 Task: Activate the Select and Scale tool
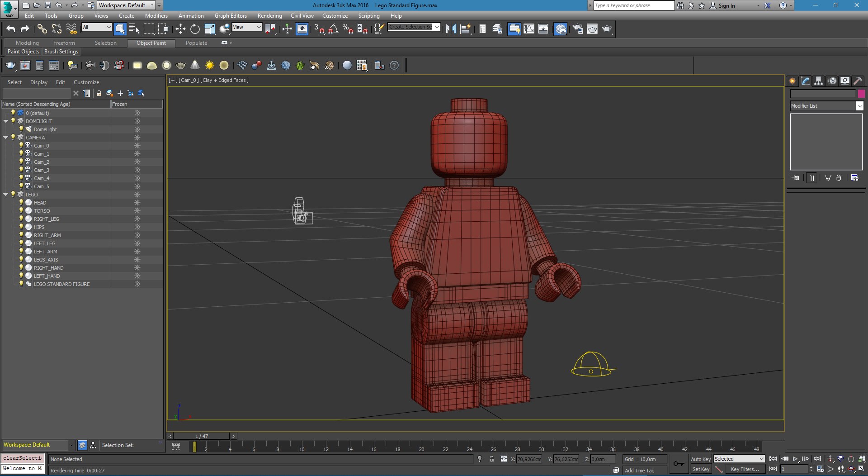coord(210,29)
